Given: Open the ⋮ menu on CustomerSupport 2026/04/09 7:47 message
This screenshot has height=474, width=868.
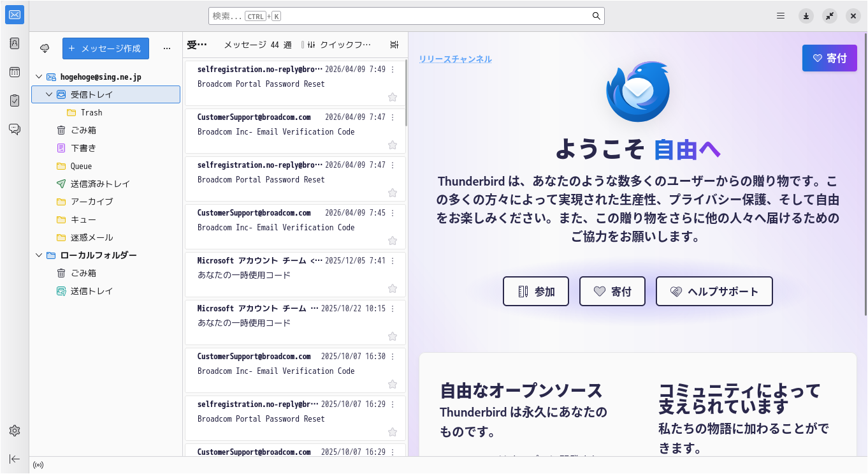Looking at the screenshot, I should [x=393, y=117].
